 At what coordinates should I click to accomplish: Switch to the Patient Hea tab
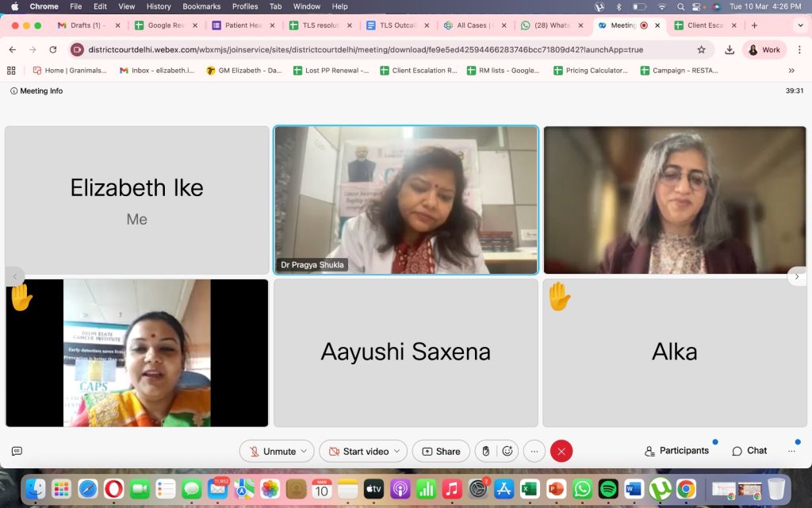tap(243, 25)
